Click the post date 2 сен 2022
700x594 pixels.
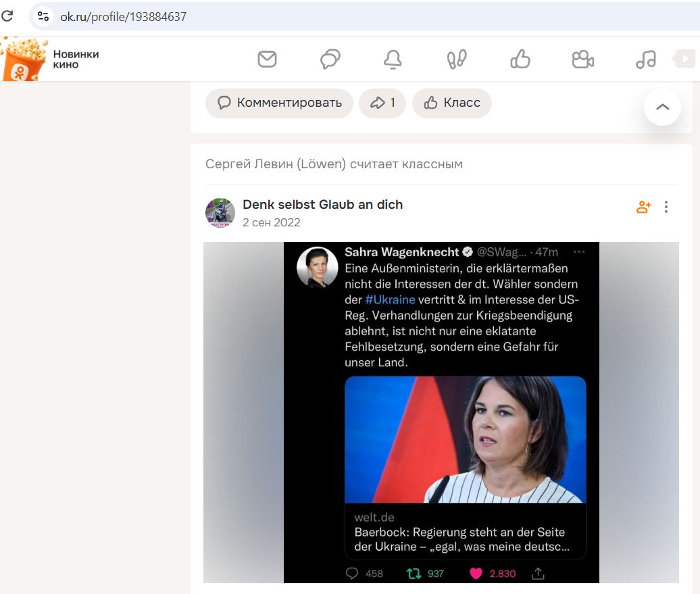coord(272,222)
